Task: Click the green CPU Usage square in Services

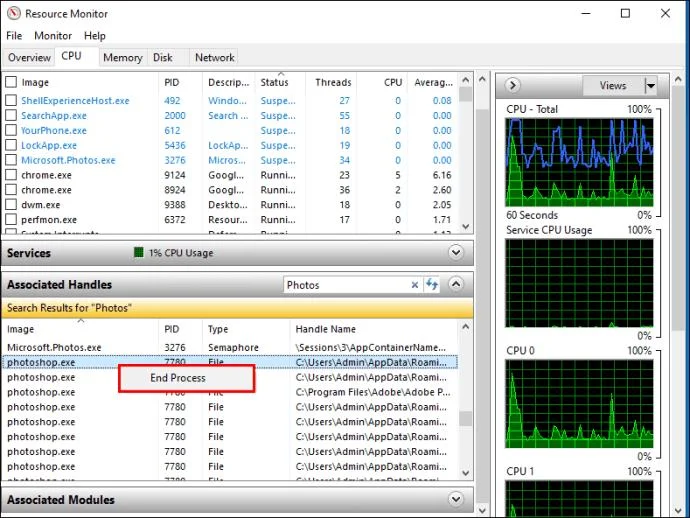Action: point(139,252)
